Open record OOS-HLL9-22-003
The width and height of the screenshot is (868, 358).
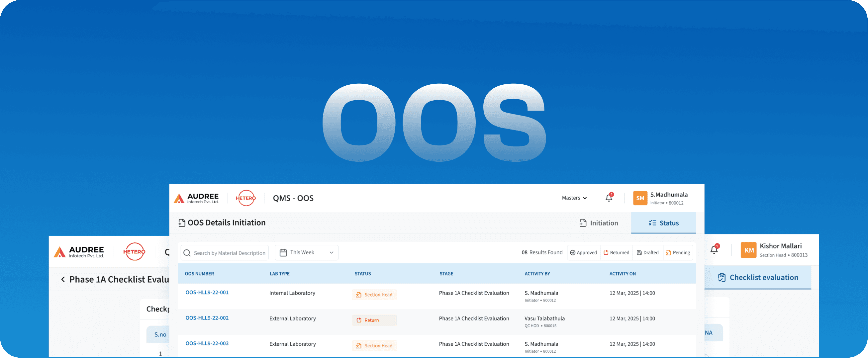(207, 343)
